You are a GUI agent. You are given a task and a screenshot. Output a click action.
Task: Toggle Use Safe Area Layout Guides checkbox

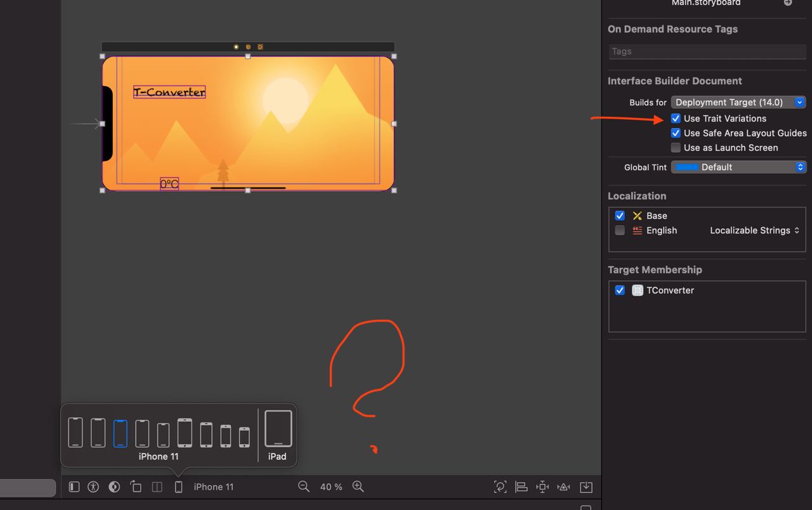pyautogui.click(x=676, y=133)
